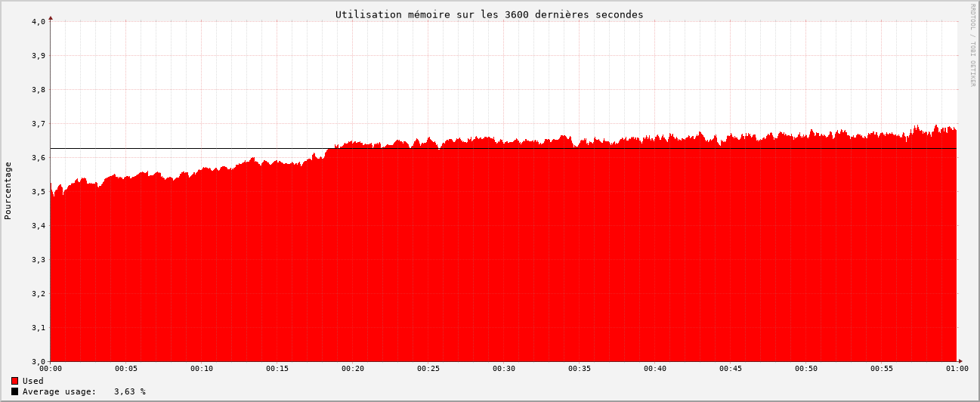Click the 'Pourcentage' y-axis label
The image size is (980, 402).
(x=8, y=190)
